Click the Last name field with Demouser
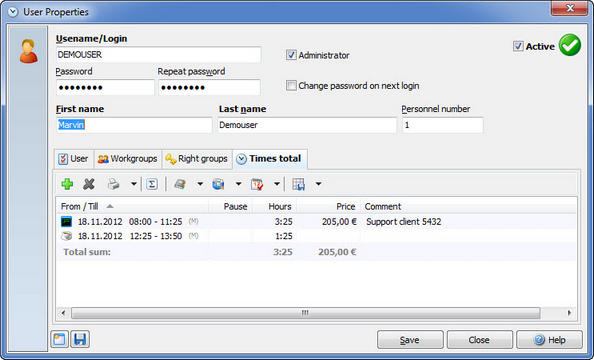 307,125
